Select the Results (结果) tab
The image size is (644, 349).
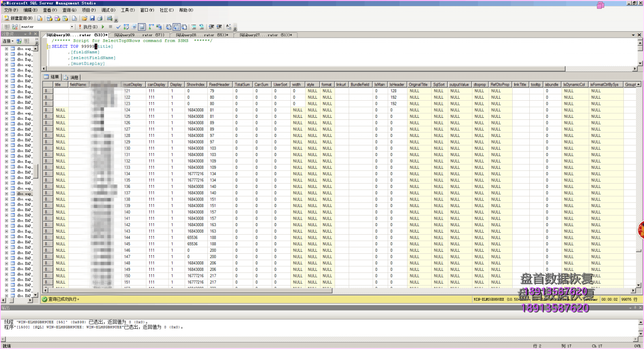pos(51,77)
